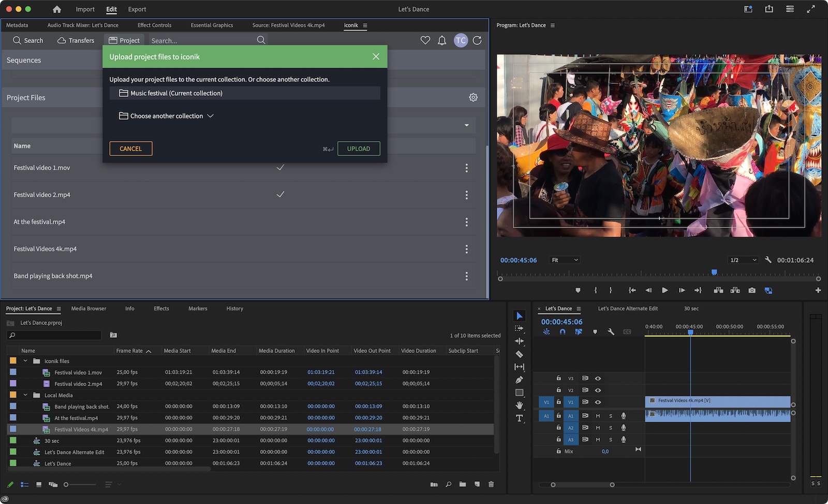Refresh the iconik panel
The image size is (828, 504).
(x=477, y=40)
